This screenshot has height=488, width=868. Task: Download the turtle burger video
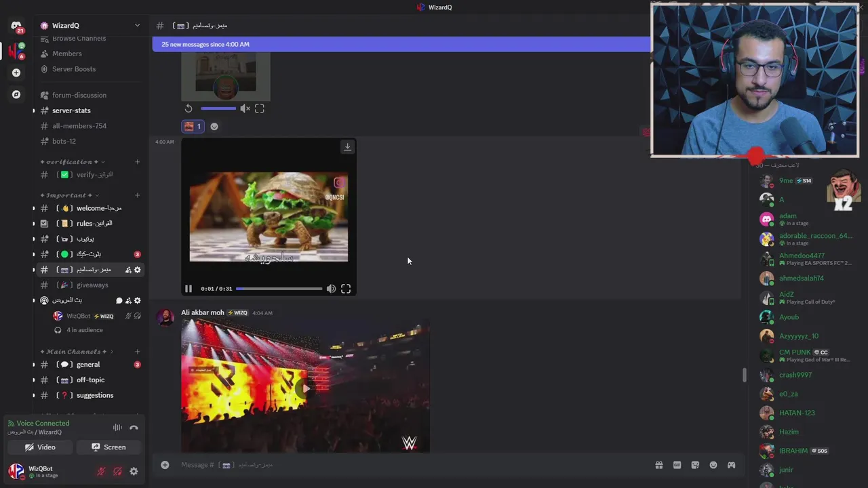[347, 147]
